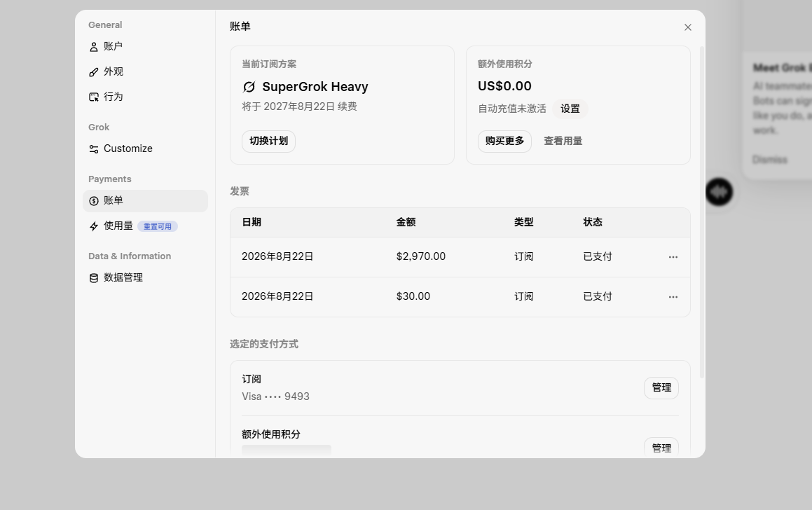Click the Customize sliders icon

click(x=94, y=149)
